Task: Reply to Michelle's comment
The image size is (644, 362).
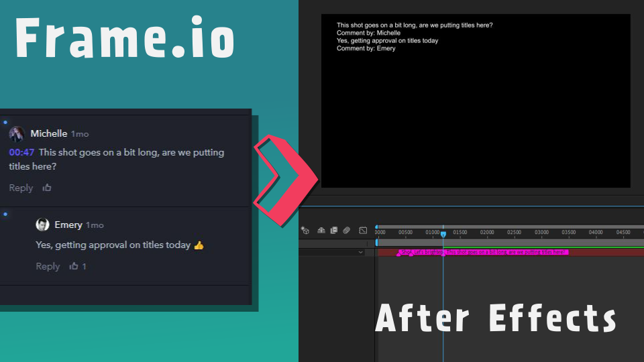Action: point(21,188)
